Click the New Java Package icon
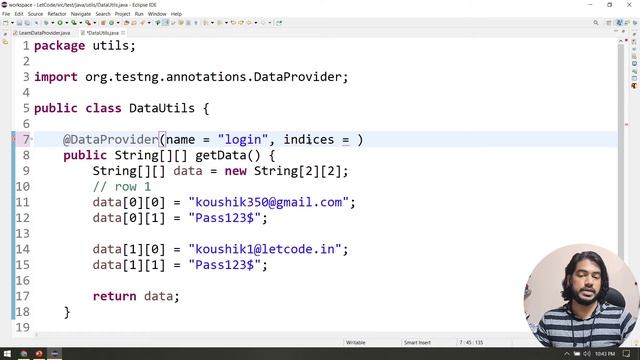 coord(103,23)
